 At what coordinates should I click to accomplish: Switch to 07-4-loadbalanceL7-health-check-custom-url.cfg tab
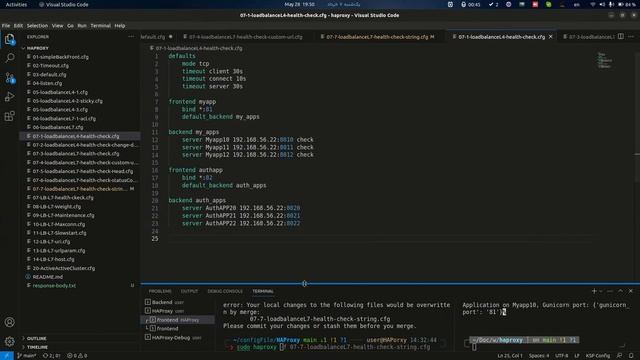[x=246, y=37]
